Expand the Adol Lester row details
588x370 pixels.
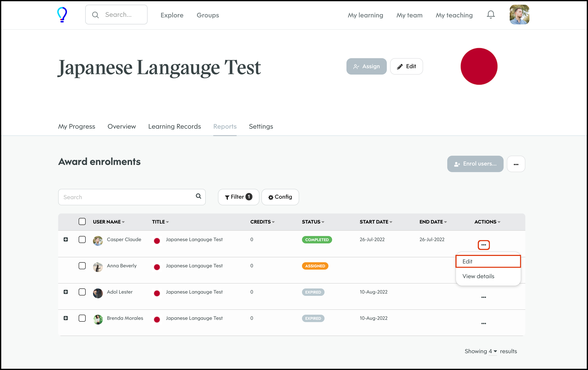pos(66,292)
